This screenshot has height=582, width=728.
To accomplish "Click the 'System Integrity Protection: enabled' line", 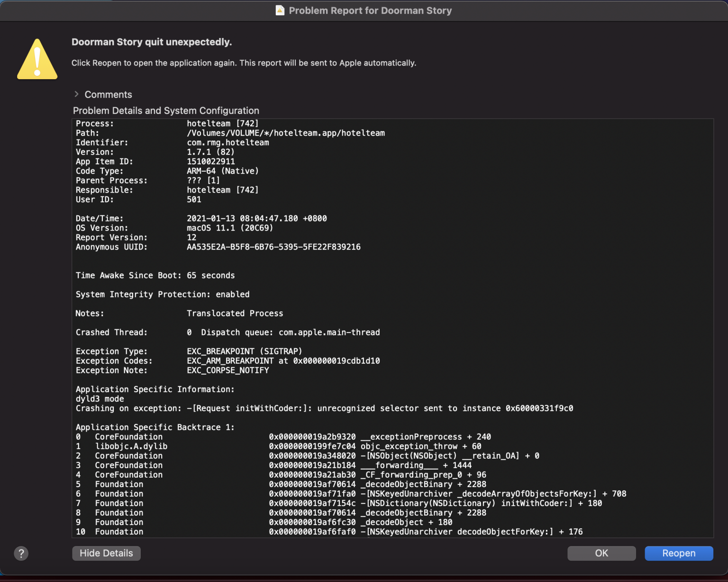I will pos(163,295).
